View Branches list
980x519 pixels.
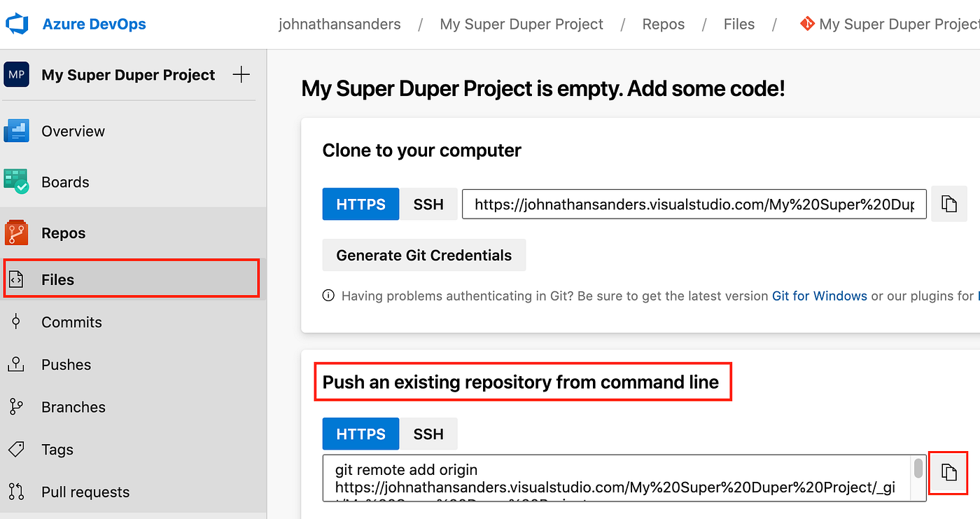[73, 407]
